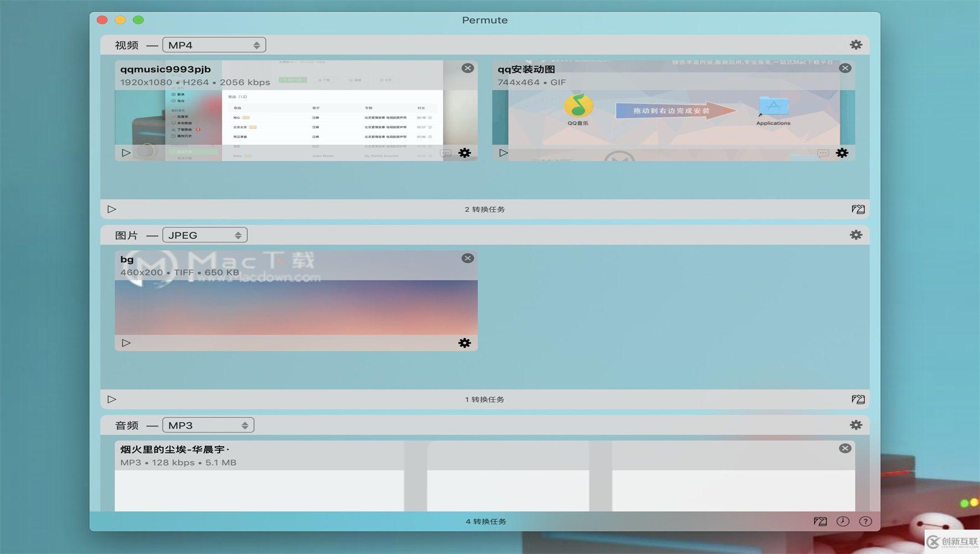This screenshot has height=554, width=980.
Task: Click the 音频 group label
Action: tap(127, 425)
